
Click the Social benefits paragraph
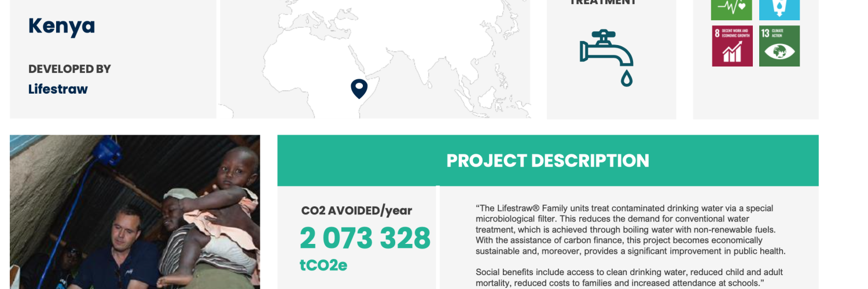[630, 277]
